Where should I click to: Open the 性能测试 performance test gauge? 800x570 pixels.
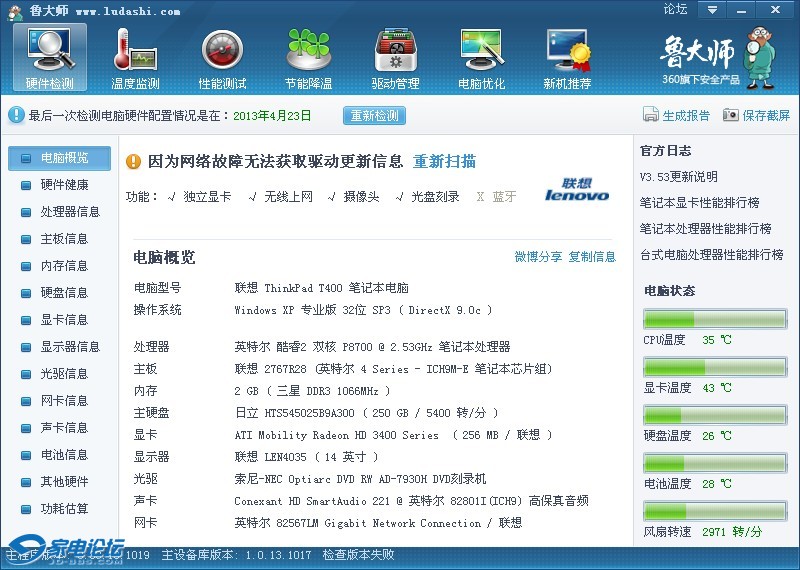pos(222,56)
